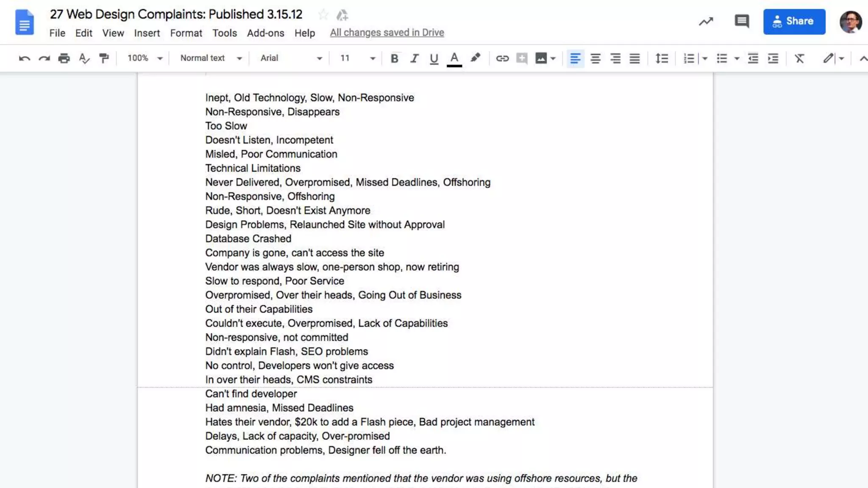Click the undo arrow icon
The width and height of the screenshot is (868, 488).
coord(24,58)
